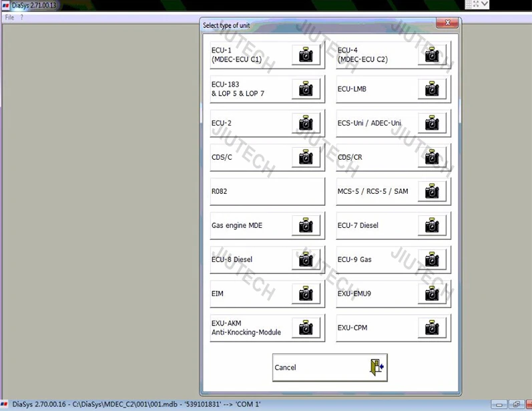Close the Select type of unit dialog

click(447, 24)
